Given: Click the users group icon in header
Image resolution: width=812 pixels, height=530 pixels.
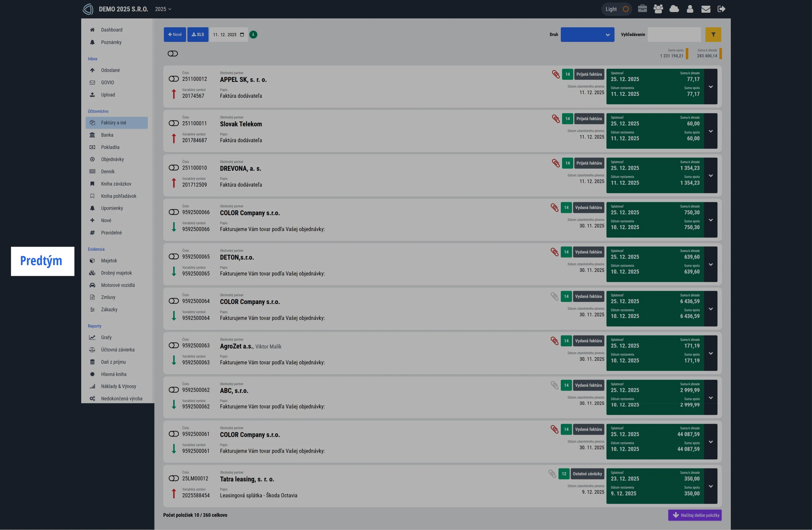Looking at the screenshot, I should (658, 9).
